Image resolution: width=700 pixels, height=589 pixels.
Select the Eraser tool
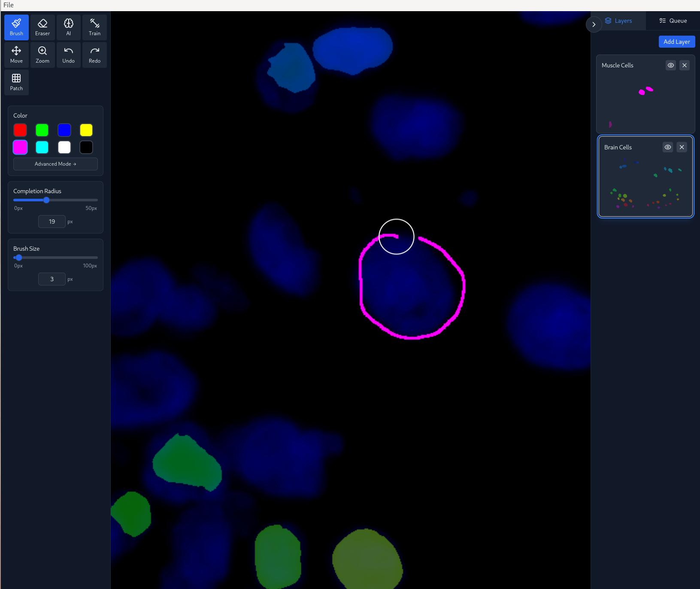click(42, 27)
